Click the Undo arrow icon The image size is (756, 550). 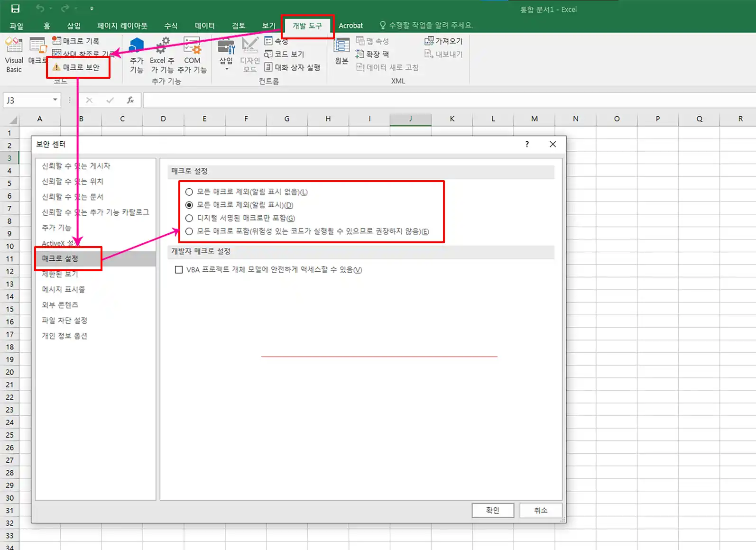[x=40, y=9]
